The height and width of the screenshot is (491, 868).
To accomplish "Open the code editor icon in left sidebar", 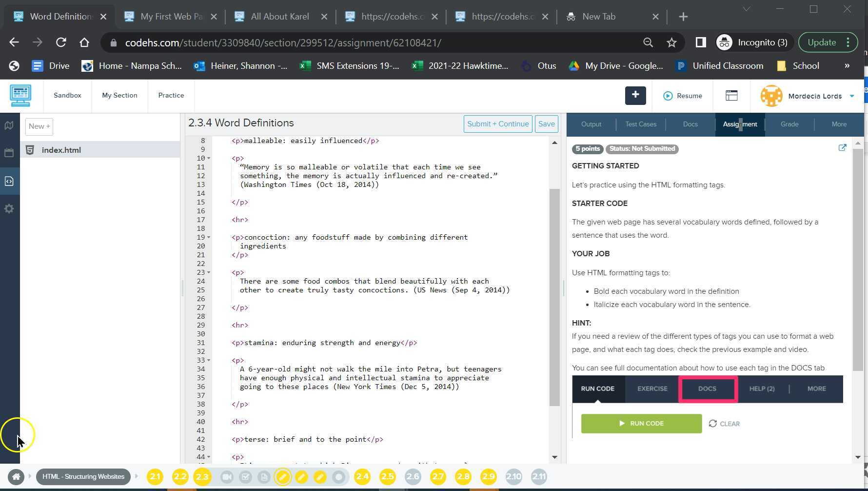I will [x=9, y=181].
